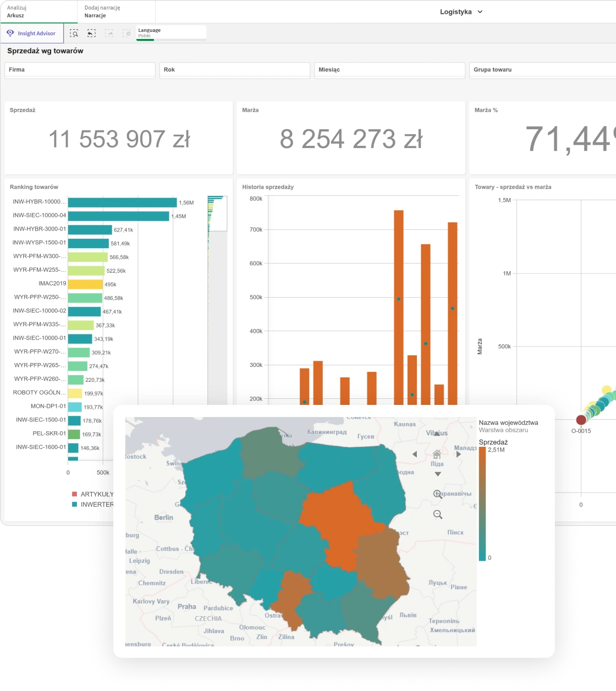
Task: Open Insight Advisor
Action: click(x=31, y=34)
